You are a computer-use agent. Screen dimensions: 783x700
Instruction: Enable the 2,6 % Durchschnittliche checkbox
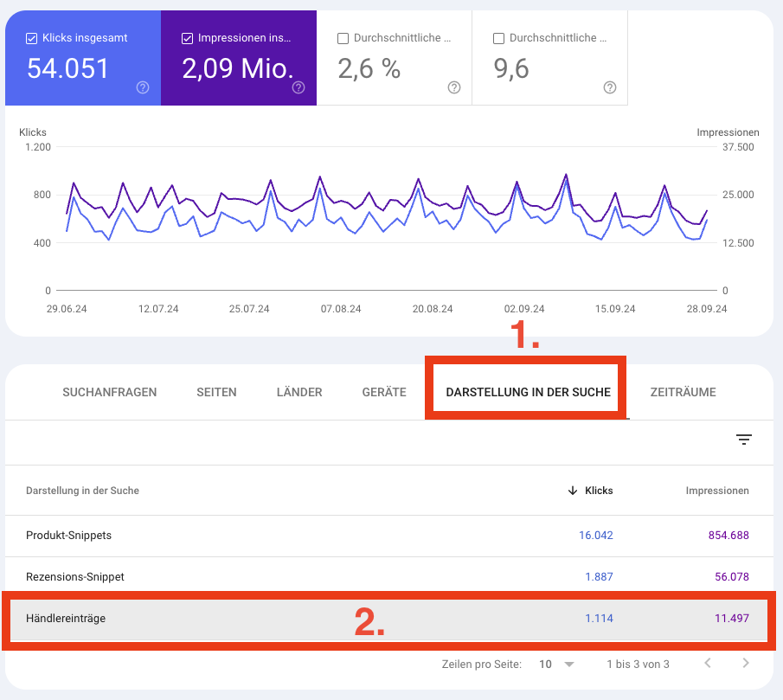click(343, 38)
